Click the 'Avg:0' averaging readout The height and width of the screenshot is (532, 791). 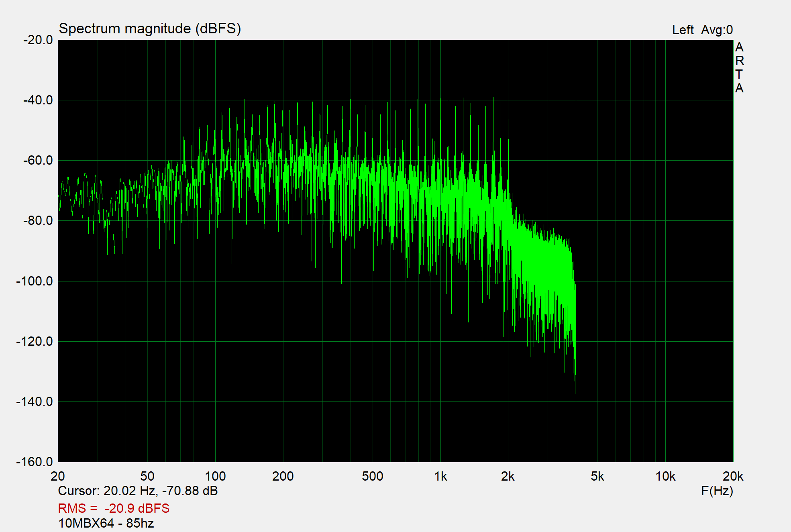717,30
